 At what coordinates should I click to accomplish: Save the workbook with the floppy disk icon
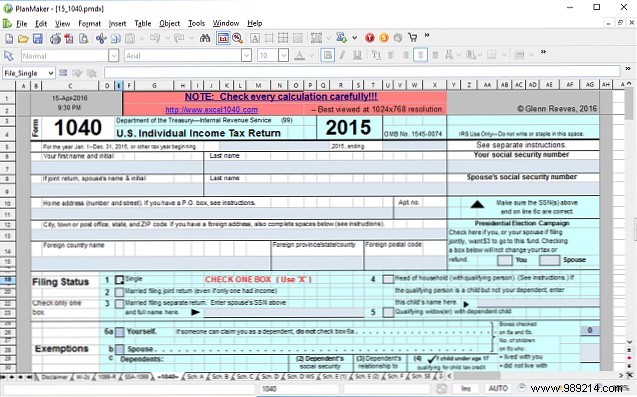[x=38, y=39]
